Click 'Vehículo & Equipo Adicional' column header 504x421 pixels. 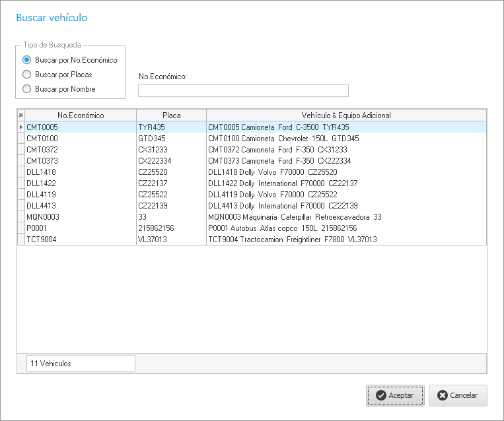coord(345,115)
